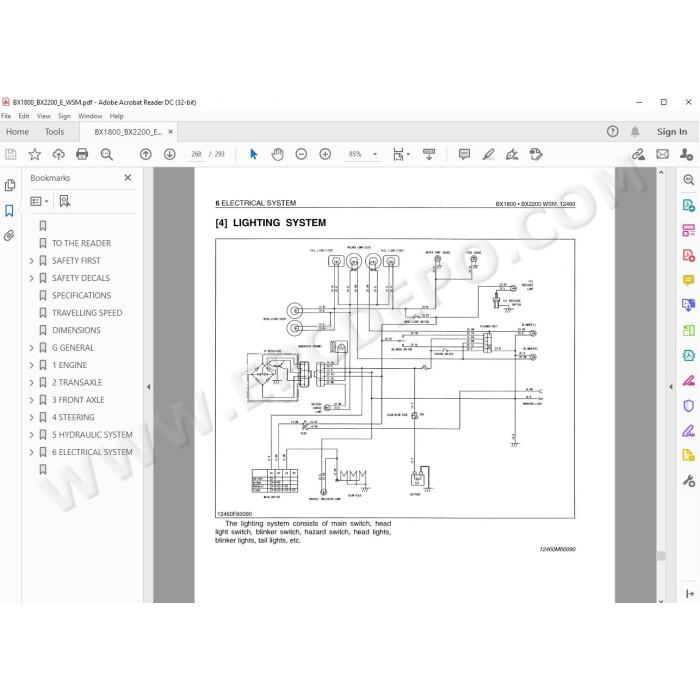Click the share with others person icon

pos(686,154)
